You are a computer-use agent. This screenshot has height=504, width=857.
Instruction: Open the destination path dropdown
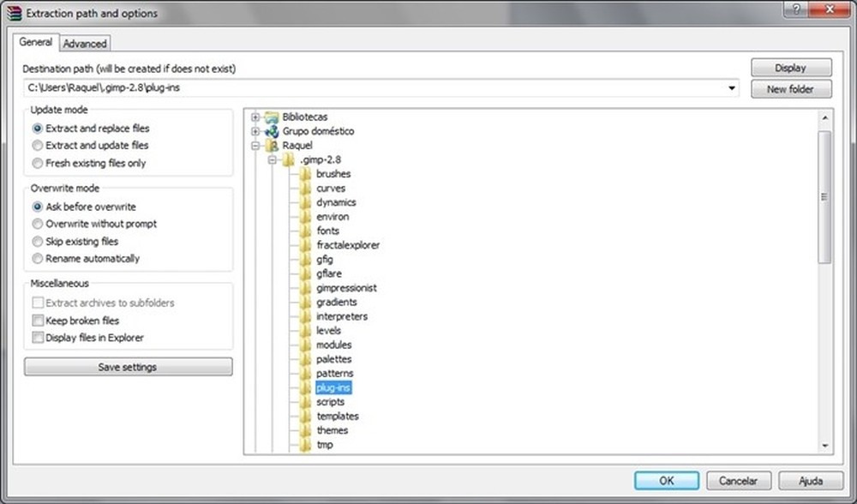(731, 87)
